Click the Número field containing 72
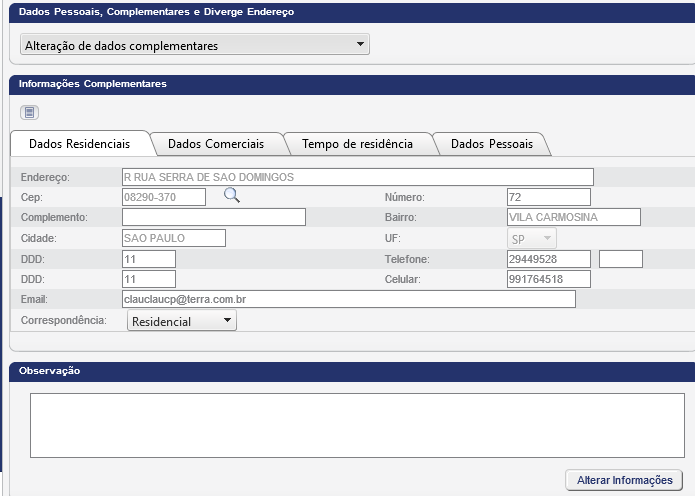The height and width of the screenshot is (496, 695). pos(548,197)
